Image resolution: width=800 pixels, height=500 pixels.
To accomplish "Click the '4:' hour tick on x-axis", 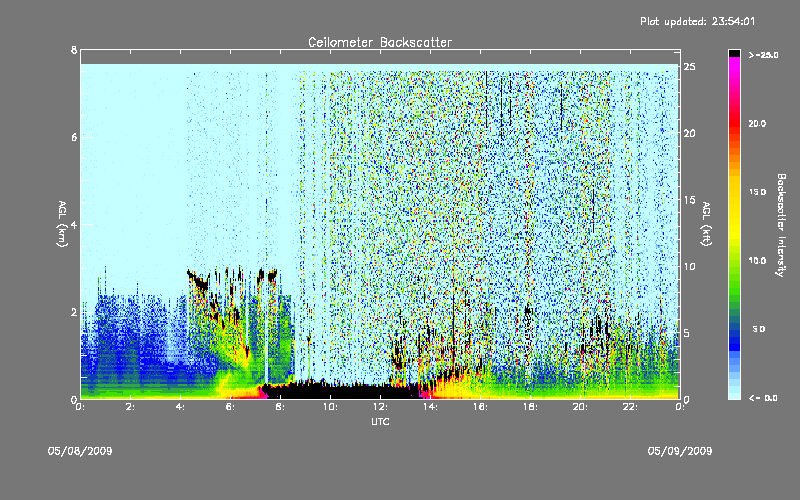I will (x=181, y=407).
